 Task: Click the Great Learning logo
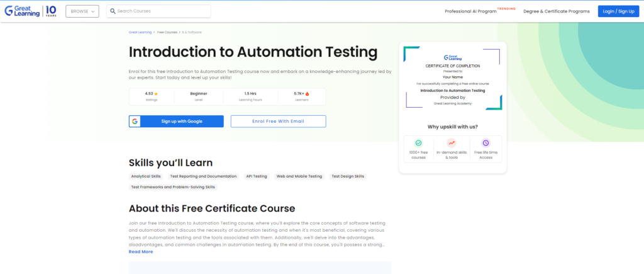pos(31,11)
